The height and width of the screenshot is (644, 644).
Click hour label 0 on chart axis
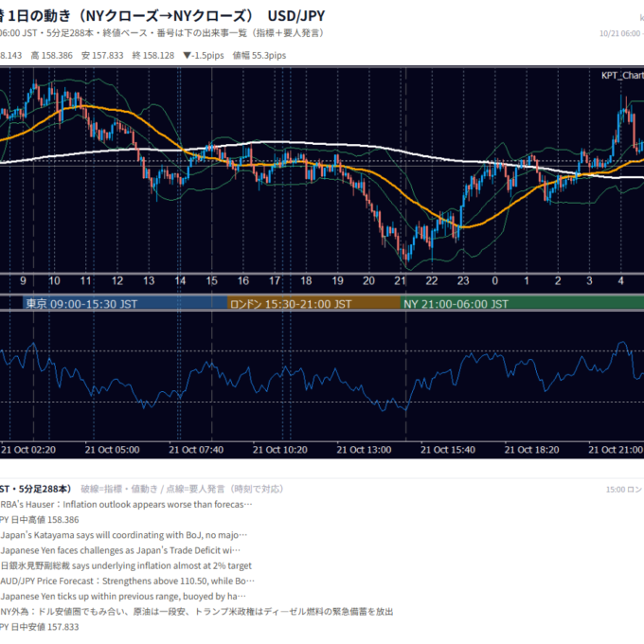click(495, 281)
